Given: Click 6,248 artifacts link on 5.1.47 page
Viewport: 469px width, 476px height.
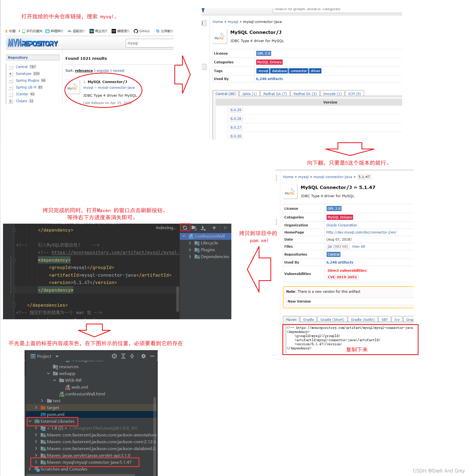Looking at the screenshot, I should (x=340, y=262).
